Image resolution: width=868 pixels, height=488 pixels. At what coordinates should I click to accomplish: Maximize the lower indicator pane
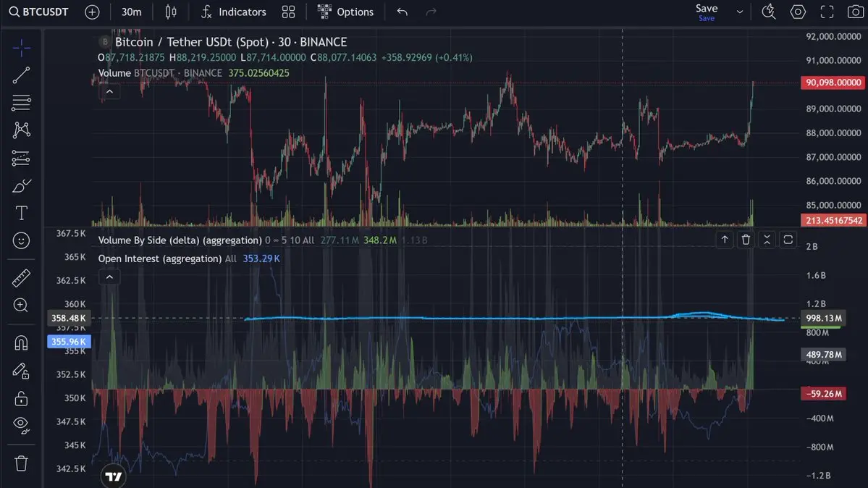click(788, 240)
